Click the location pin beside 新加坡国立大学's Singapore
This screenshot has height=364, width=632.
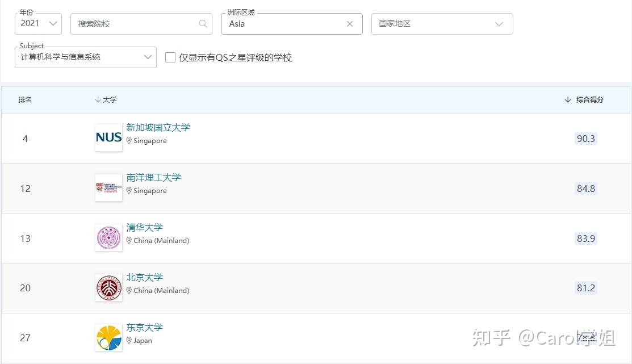tap(129, 141)
